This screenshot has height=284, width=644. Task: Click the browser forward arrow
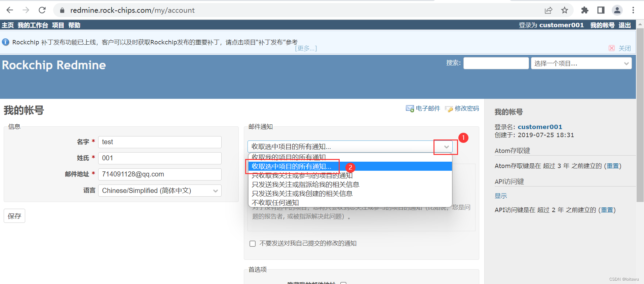[x=26, y=10]
